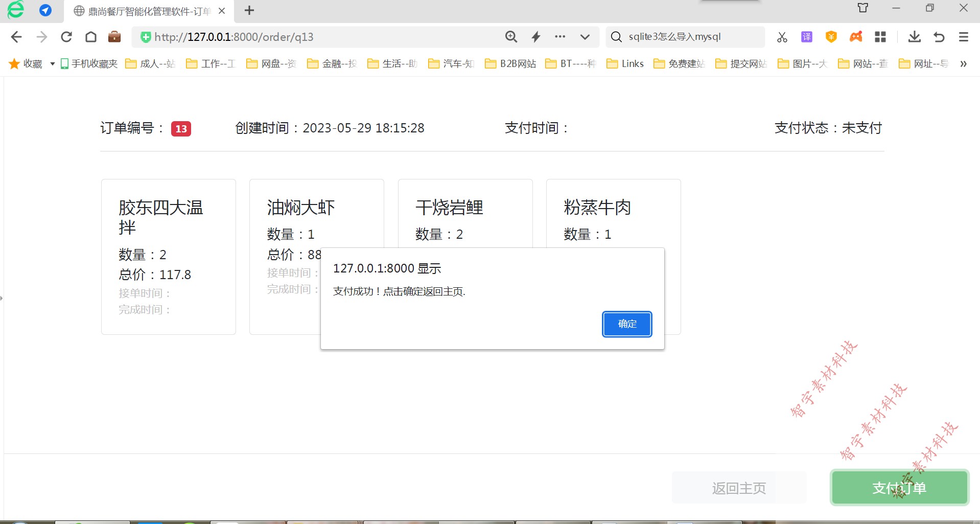980x524 pixels.
Task: Select the 油焖大虾 dish card title
Action: 300,208
